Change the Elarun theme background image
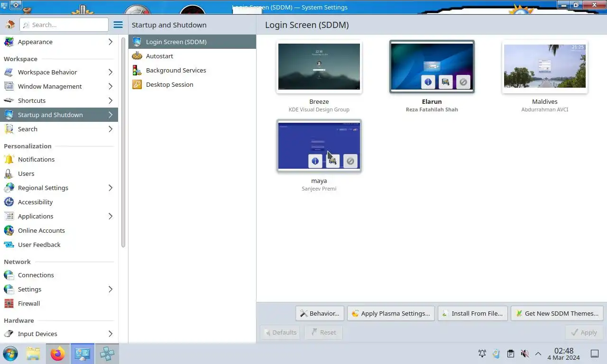The image size is (607, 364). [446, 82]
